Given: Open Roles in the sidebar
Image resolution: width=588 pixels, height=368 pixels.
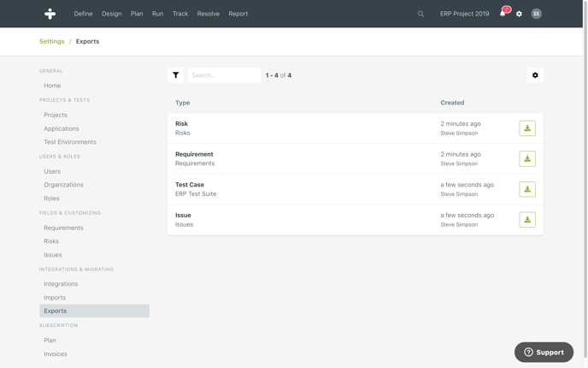Looking at the screenshot, I should 52,199.
